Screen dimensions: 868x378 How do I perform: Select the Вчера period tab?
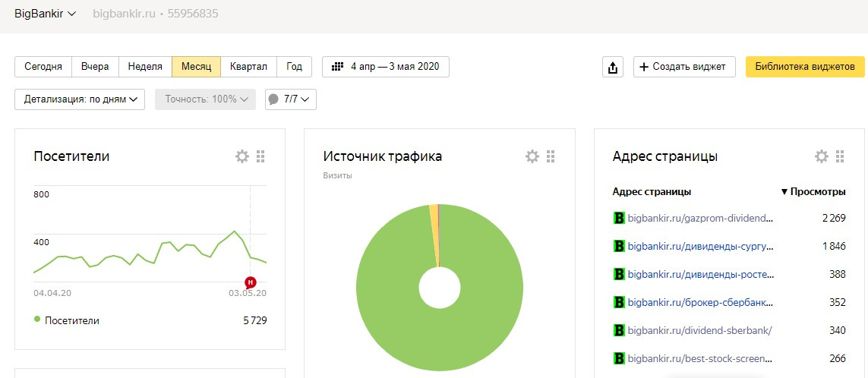(95, 66)
